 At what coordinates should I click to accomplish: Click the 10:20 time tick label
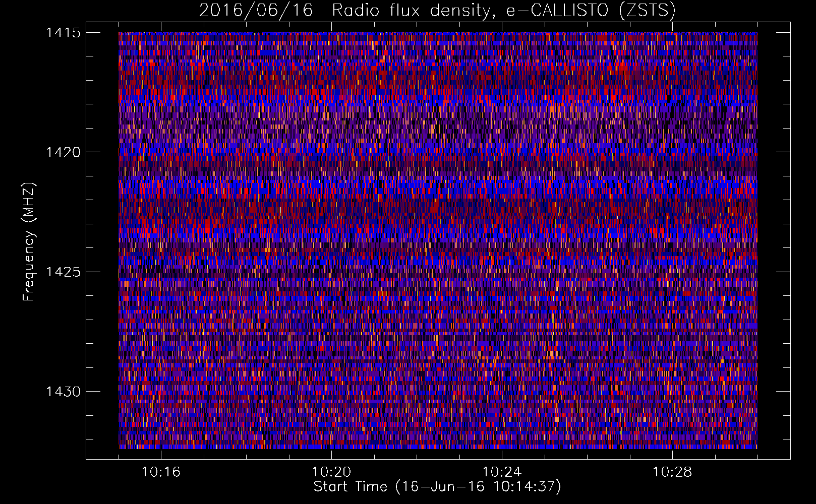pos(331,472)
